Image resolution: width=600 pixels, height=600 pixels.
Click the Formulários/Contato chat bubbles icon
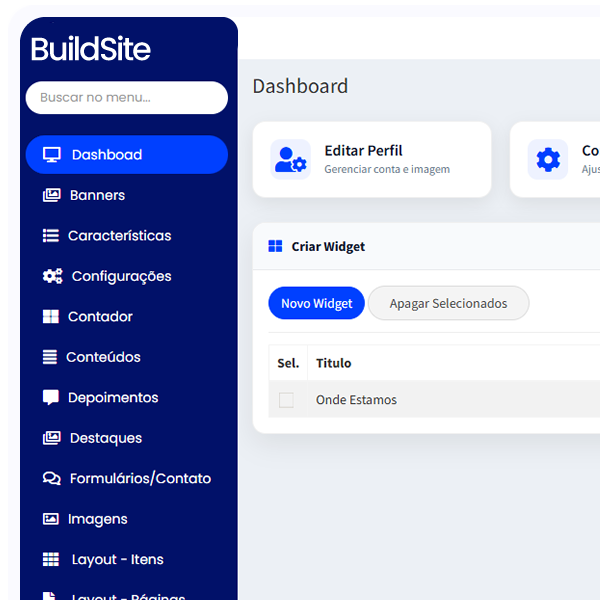52,479
